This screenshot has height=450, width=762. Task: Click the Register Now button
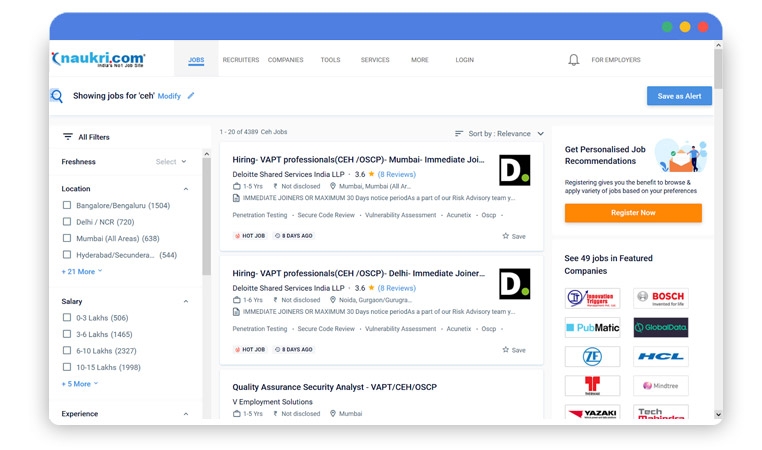(x=632, y=213)
